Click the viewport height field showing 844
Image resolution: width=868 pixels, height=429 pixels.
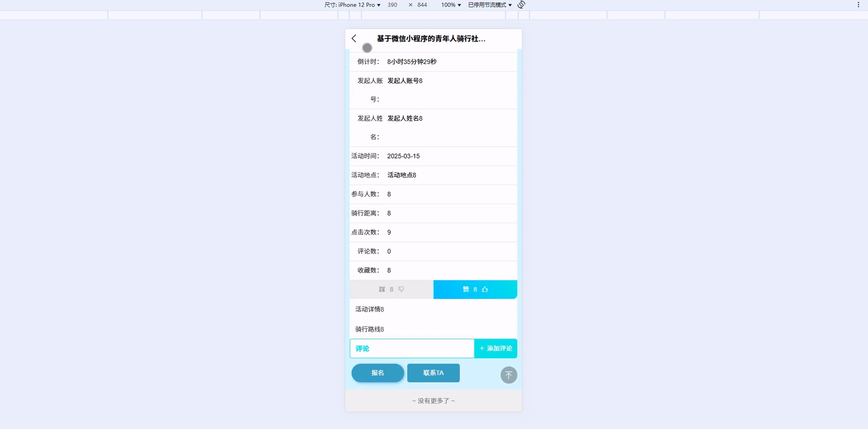tap(422, 5)
